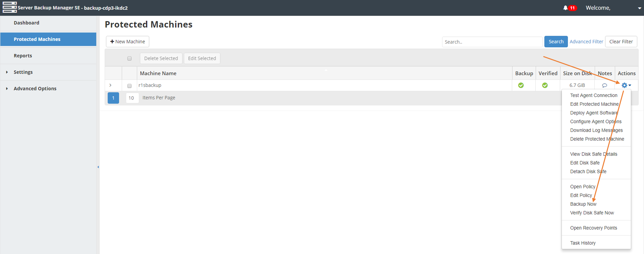The image size is (644, 254).
Task: Choose Delete Protected Machine
Action: [597, 139]
